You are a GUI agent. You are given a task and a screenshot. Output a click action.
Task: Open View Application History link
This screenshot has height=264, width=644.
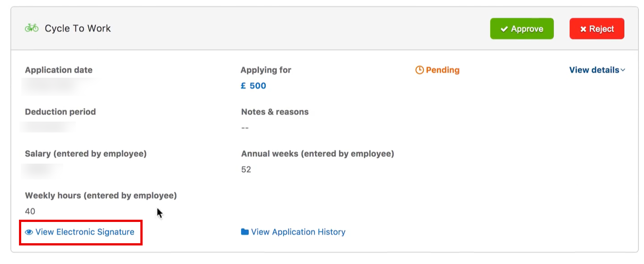[298, 232]
